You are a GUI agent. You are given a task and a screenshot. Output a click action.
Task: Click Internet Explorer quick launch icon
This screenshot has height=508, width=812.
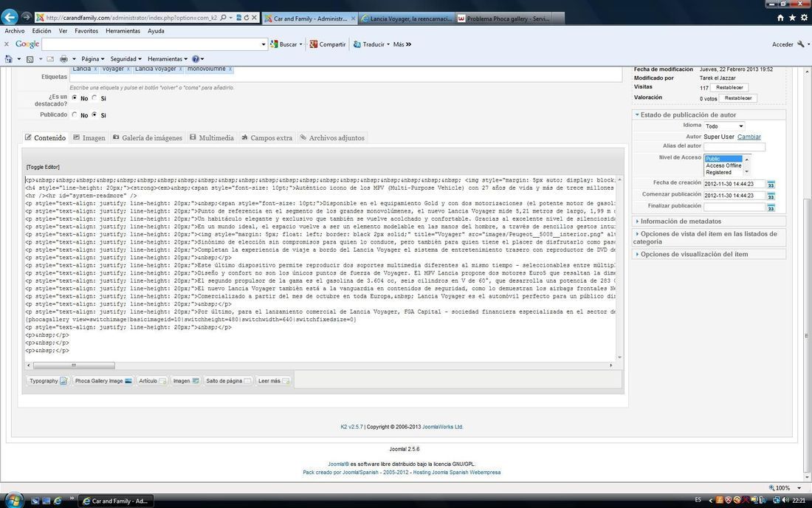coord(58,501)
